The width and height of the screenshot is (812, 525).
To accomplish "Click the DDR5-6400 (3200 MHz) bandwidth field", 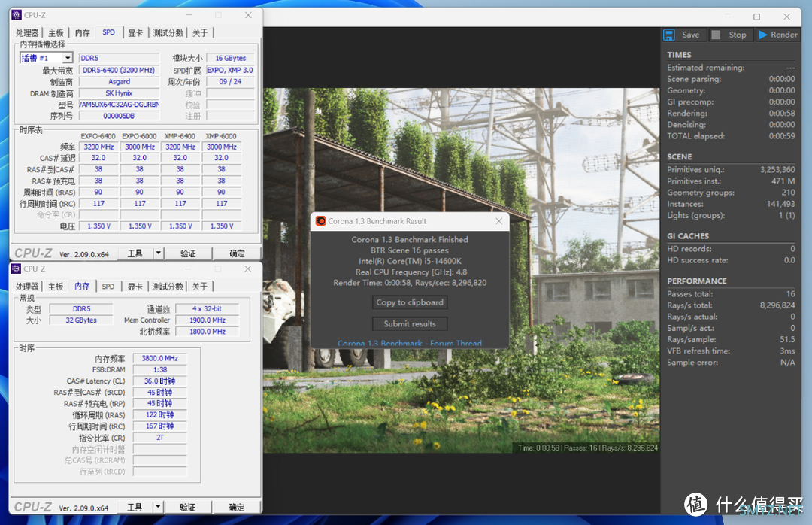I will tap(119, 70).
